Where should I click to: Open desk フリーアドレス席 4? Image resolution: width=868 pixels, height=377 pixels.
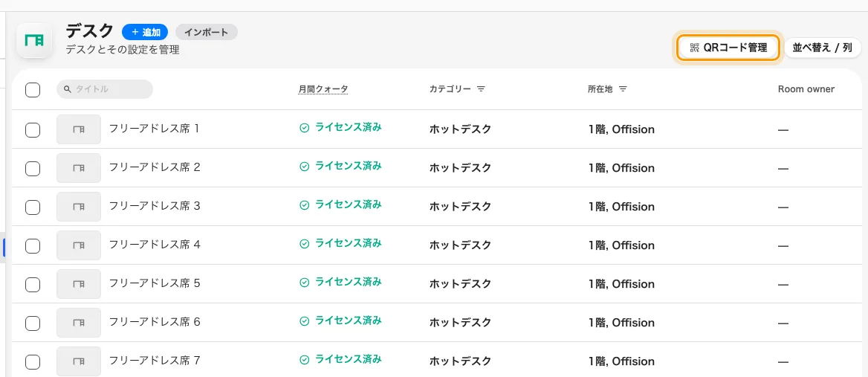coord(154,245)
